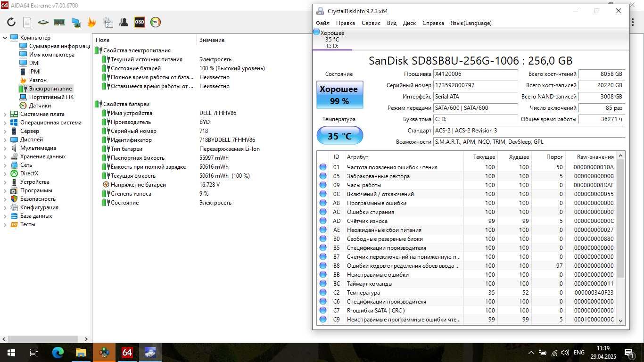
Task: Open the Файл menu in CrystalDiskInfo
Action: pos(322,23)
